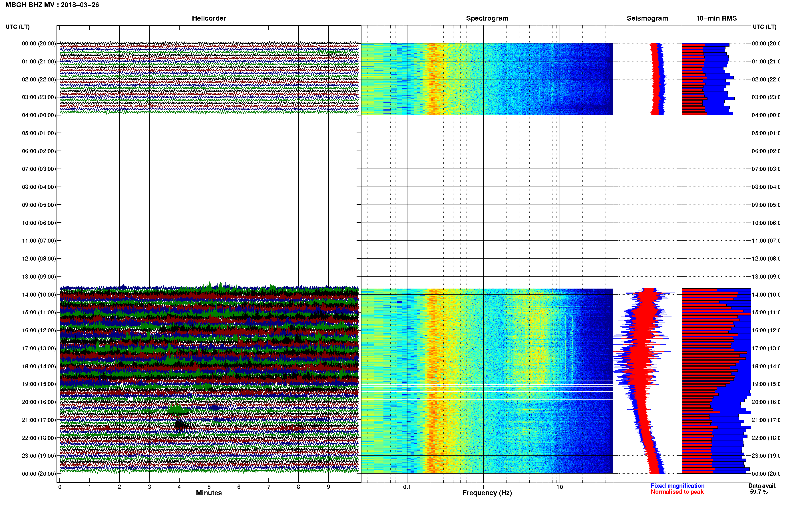Click the '10' frequency tick label
Viewport: 812px width, 508px height.
tap(560, 487)
